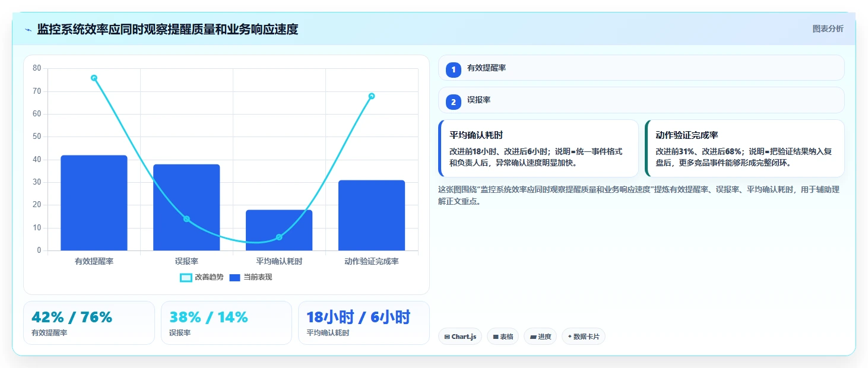Select the 有效提醒率 list row
The image size is (868, 368).
(x=641, y=68)
